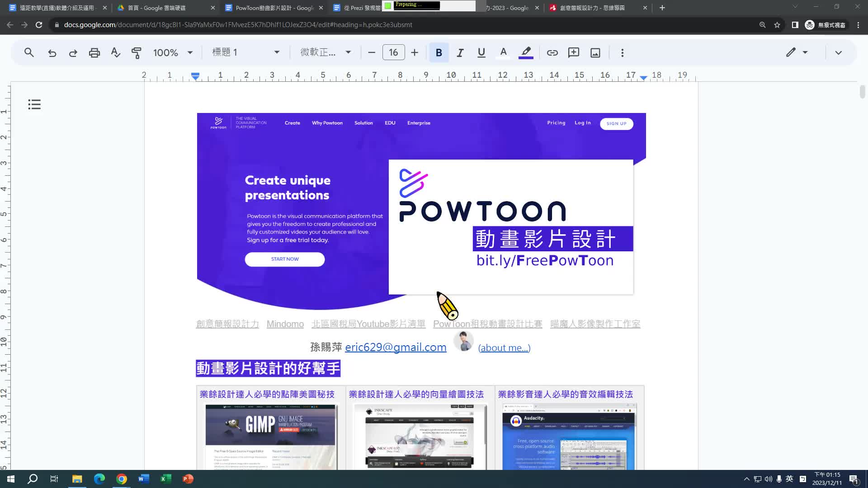Open the paragraph style dropdown 標題 1
The image size is (868, 488).
(x=245, y=52)
